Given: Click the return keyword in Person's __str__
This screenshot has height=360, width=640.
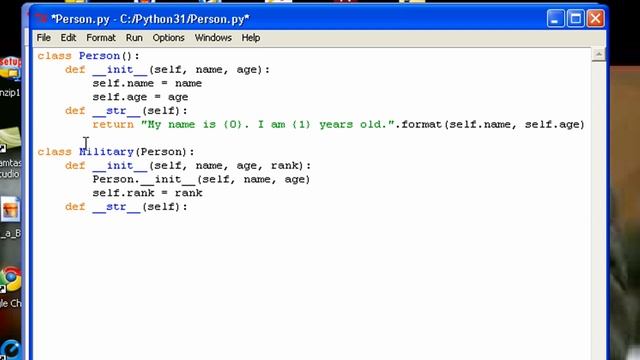Looking at the screenshot, I should 113,124.
